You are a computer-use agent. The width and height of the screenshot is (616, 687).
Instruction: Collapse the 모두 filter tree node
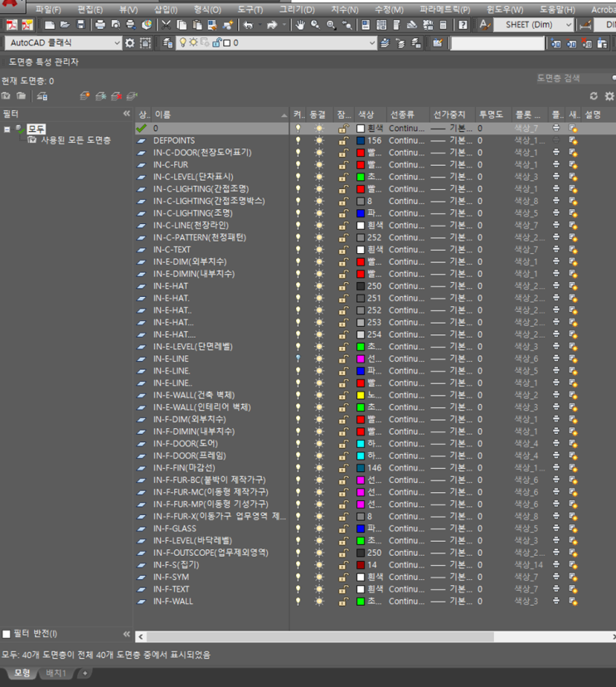coord(7,129)
